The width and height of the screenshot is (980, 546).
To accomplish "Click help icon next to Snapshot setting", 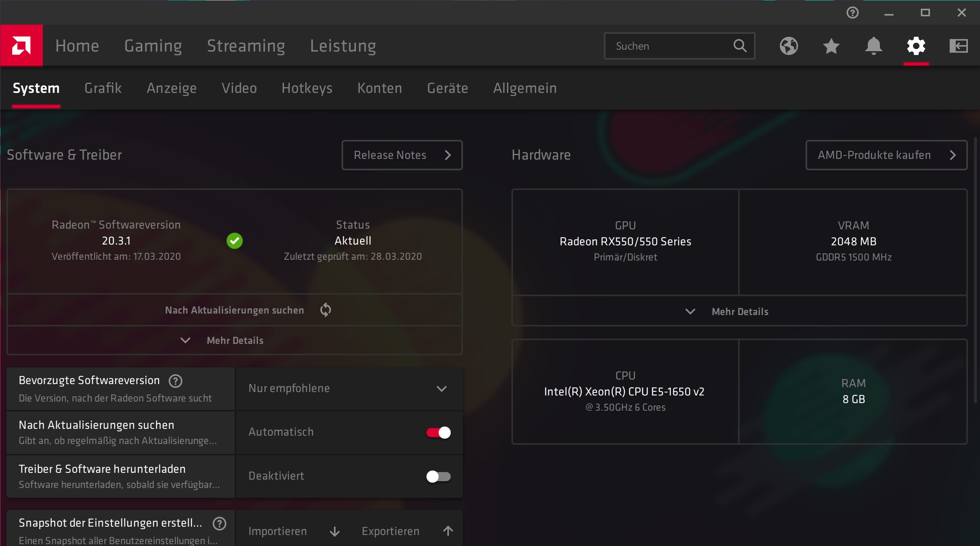I will [x=220, y=524].
